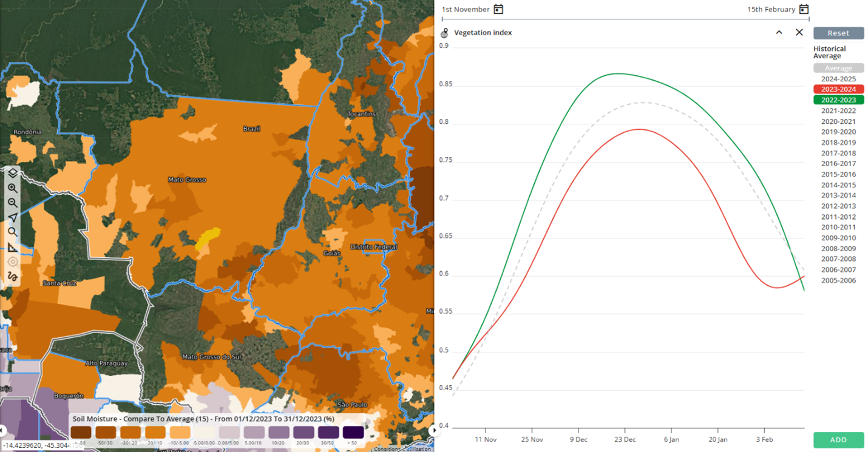Toggle the Average historical curve

[838, 67]
